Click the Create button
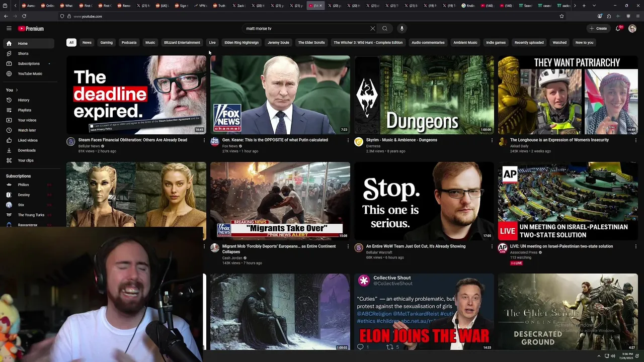This screenshot has height=362, width=644. [x=598, y=29]
